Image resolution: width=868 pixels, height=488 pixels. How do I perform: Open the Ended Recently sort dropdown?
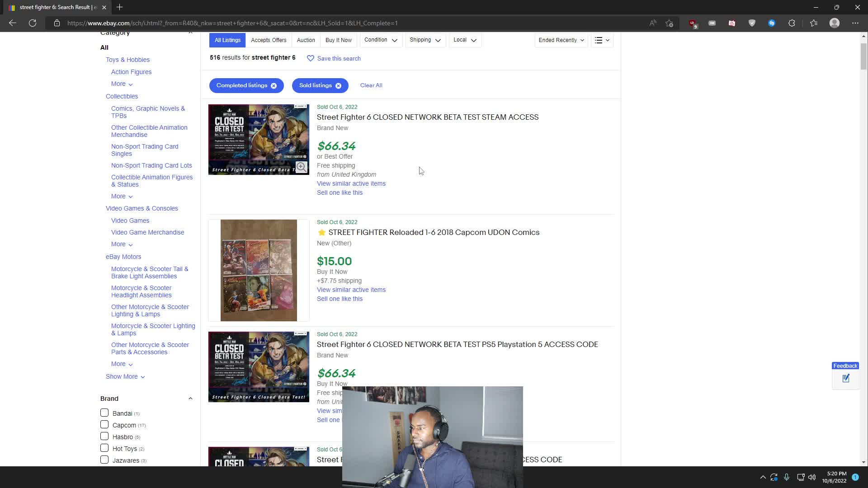[561, 40]
